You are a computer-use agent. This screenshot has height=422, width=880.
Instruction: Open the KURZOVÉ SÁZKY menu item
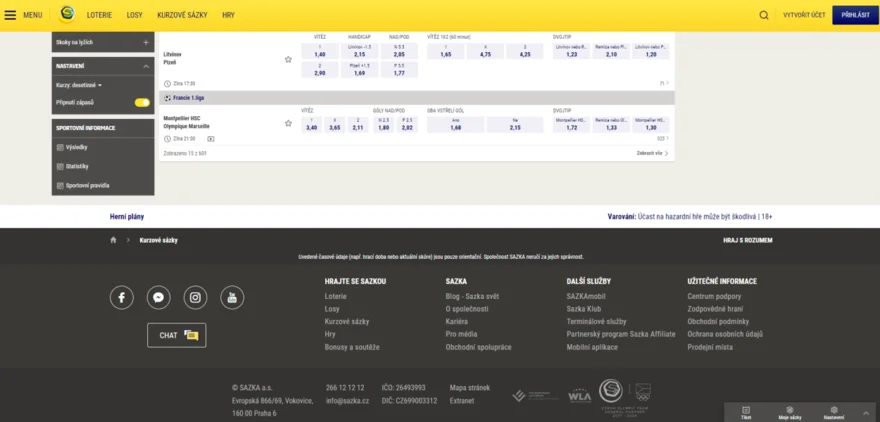click(182, 15)
